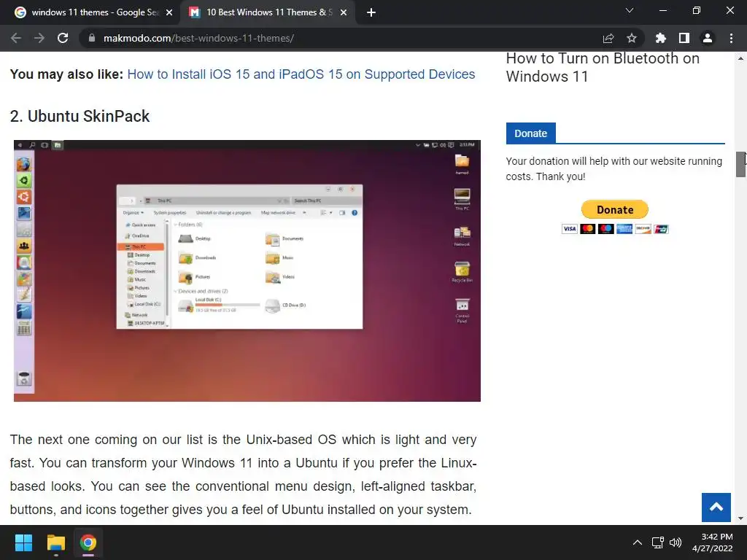This screenshot has height=560, width=747.
Task: Toggle the browser side panel
Action: coord(684,38)
